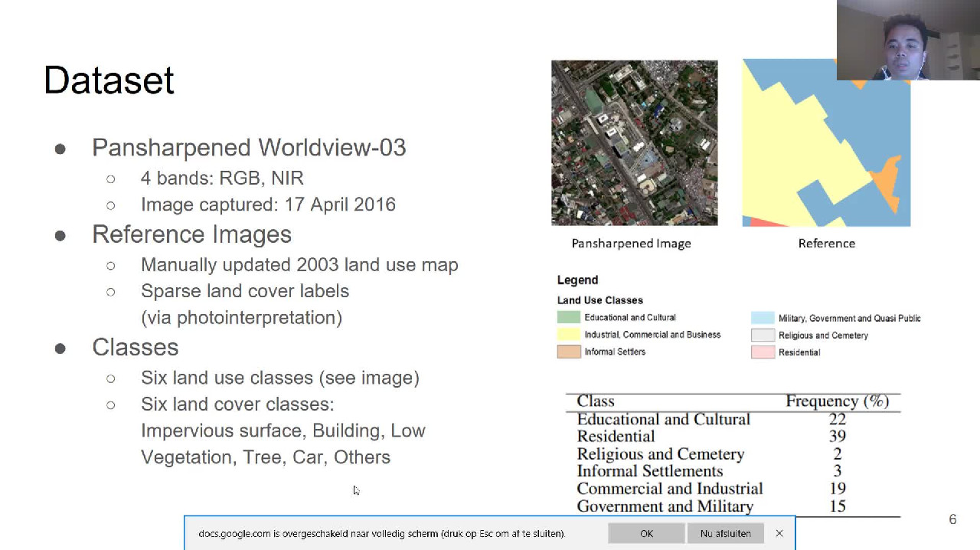Click the orange Informal Settlers legend swatch
The width and height of the screenshot is (980, 550).
[569, 352]
